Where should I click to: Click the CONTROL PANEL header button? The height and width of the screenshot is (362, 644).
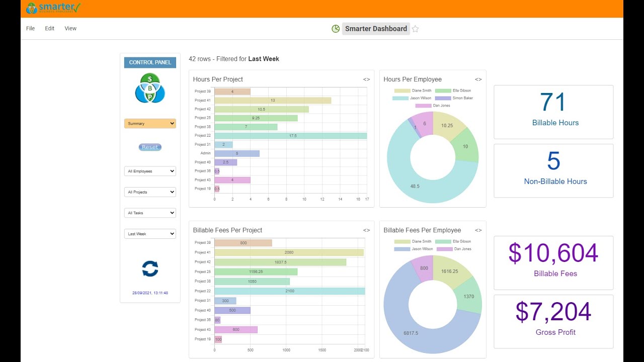click(150, 62)
